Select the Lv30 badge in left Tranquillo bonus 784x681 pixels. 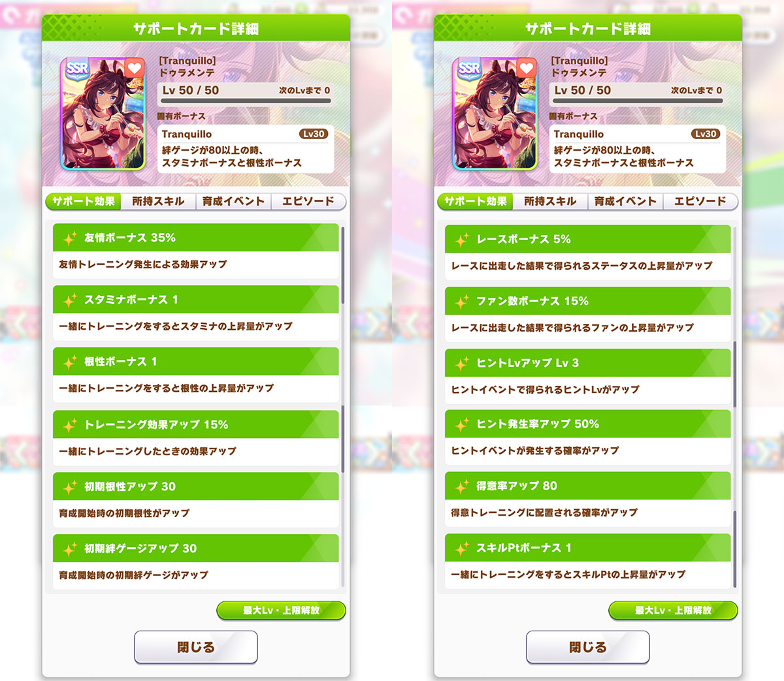(314, 134)
